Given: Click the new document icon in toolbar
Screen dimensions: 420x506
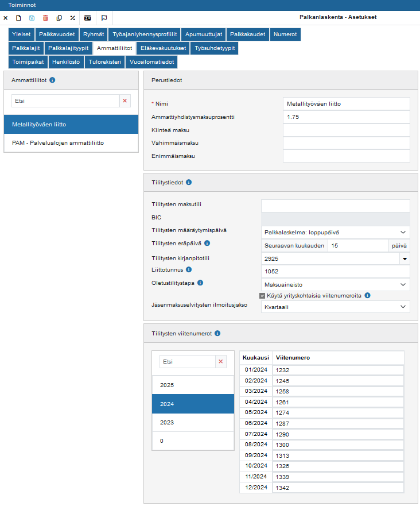Looking at the screenshot, I should click(x=18, y=18).
